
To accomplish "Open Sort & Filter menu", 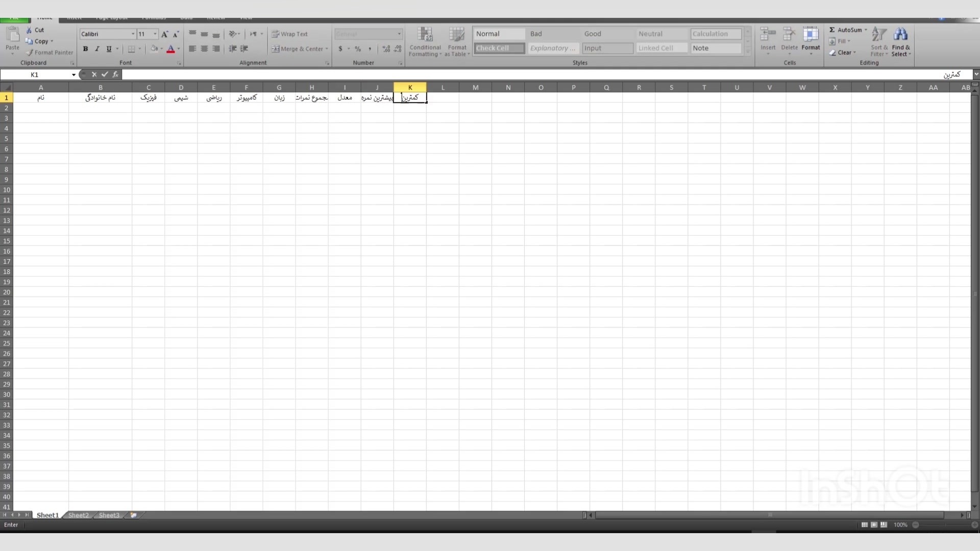I will click(x=879, y=42).
